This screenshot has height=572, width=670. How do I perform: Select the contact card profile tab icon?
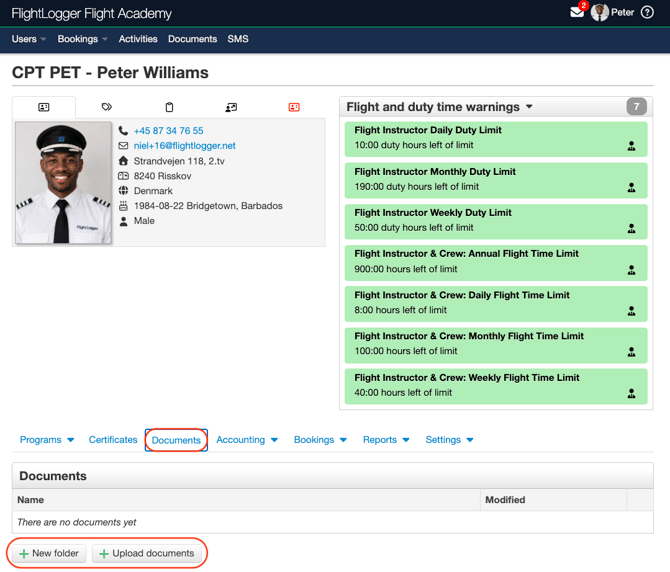(44, 107)
